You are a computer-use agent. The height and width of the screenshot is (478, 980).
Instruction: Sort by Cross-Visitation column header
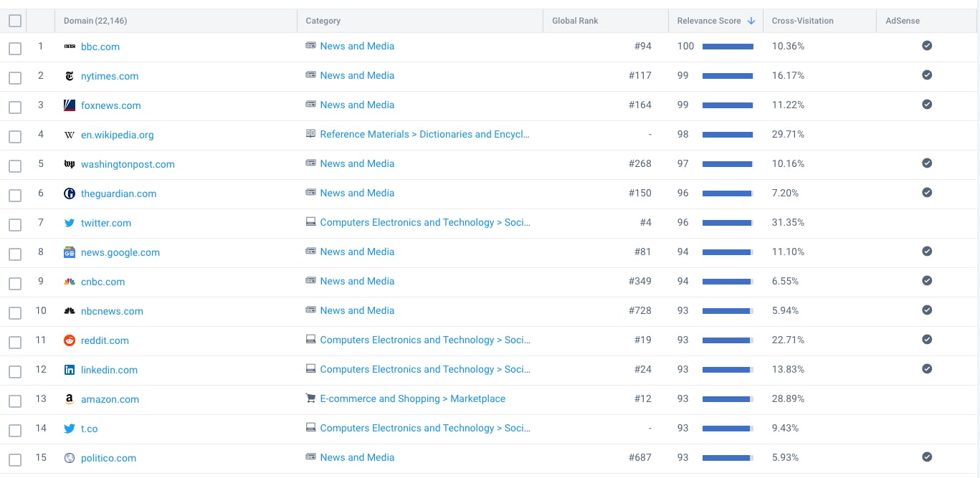point(802,21)
